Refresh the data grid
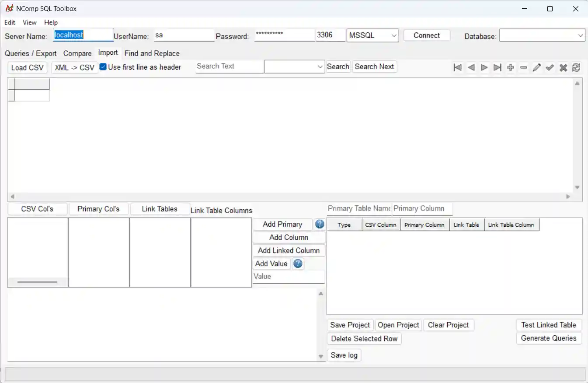Viewport: 588px width, 383px height. (x=576, y=67)
